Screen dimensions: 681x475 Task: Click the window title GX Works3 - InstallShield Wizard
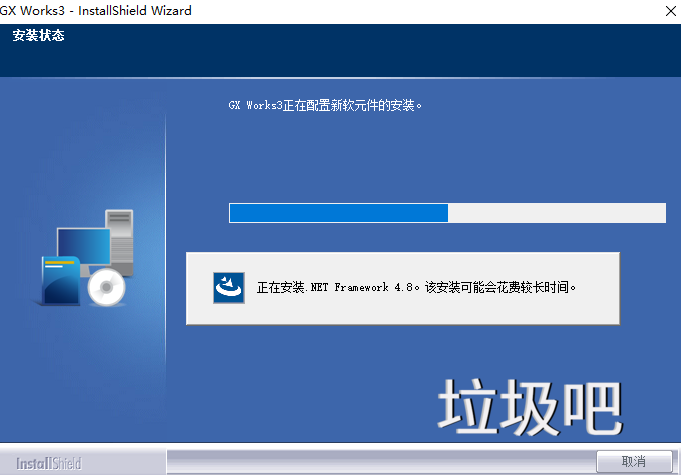click(96, 10)
